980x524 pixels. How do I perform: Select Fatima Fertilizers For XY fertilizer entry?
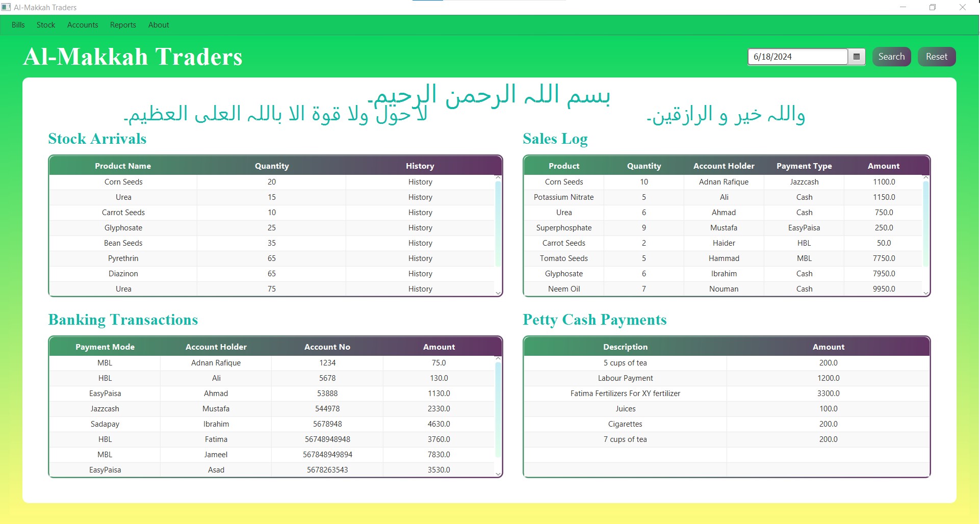pyautogui.click(x=626, y=394)
